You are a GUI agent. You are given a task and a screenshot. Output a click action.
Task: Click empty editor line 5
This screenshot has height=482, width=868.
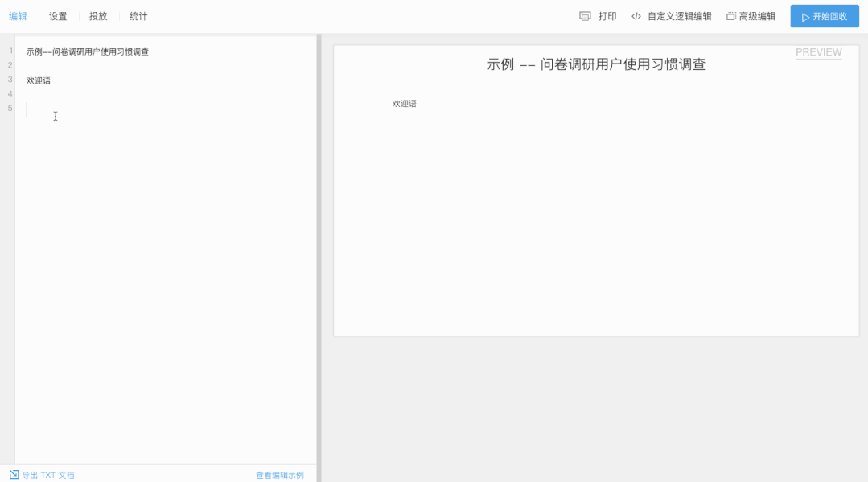166,109
